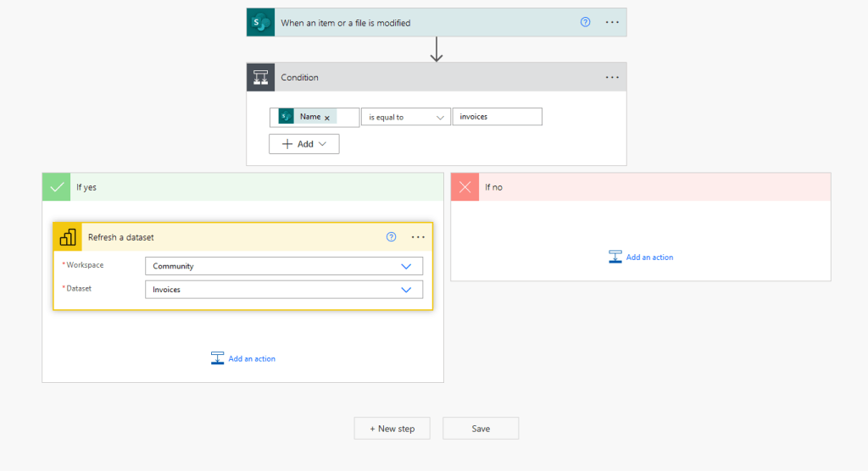Click the Power BI icon on Refresh a dataset
This screenshot has width=868, height=471.
coord(68,237)
